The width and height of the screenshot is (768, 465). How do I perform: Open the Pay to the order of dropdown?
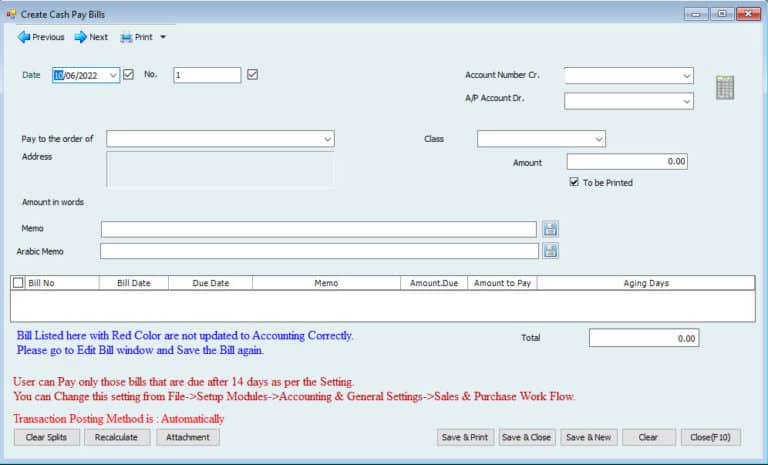[328, 139]
